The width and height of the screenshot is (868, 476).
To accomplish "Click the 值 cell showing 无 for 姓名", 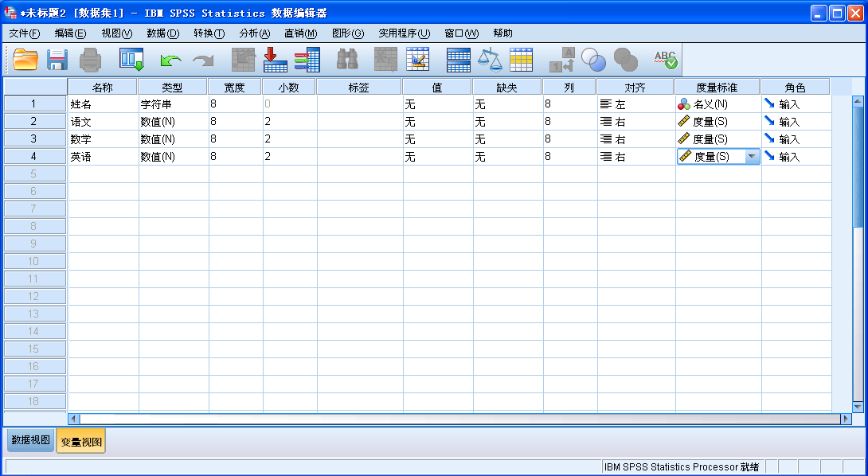I will (x=438, y=104).
